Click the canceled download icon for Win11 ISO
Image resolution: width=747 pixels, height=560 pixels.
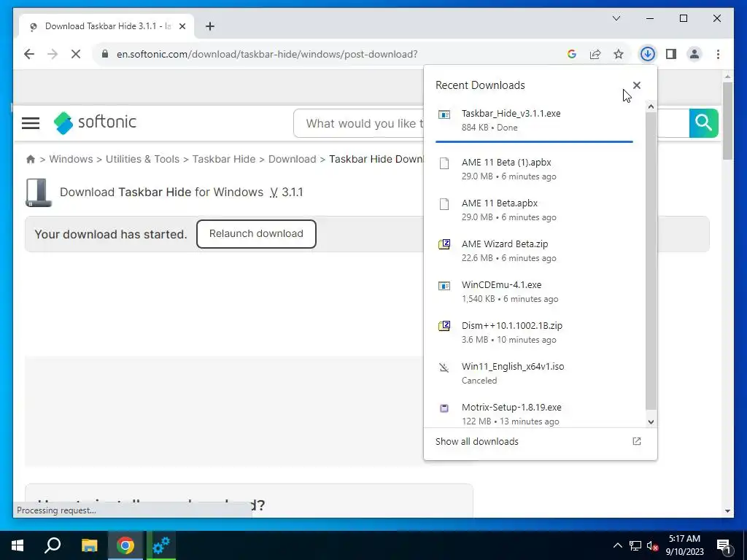point(444,367)
